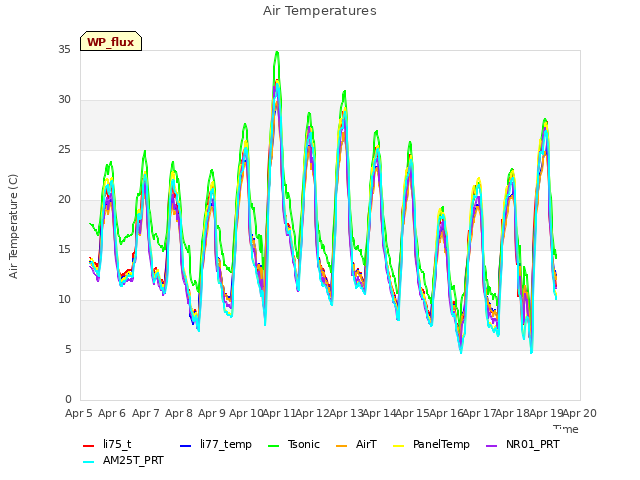This screenshot has width=640, height=480.
Task: Click the 25 y-axis tick label
Action: [64, 150]
